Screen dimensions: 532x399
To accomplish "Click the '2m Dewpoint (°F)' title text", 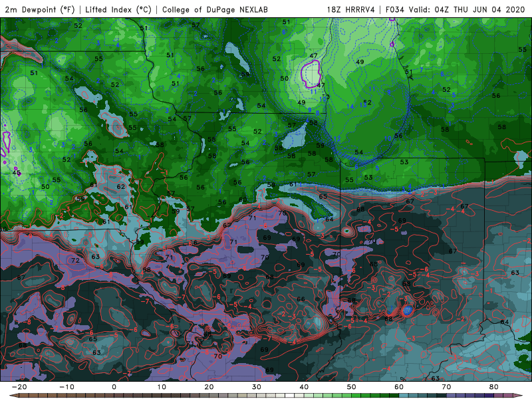I will (x=40, y=9).
